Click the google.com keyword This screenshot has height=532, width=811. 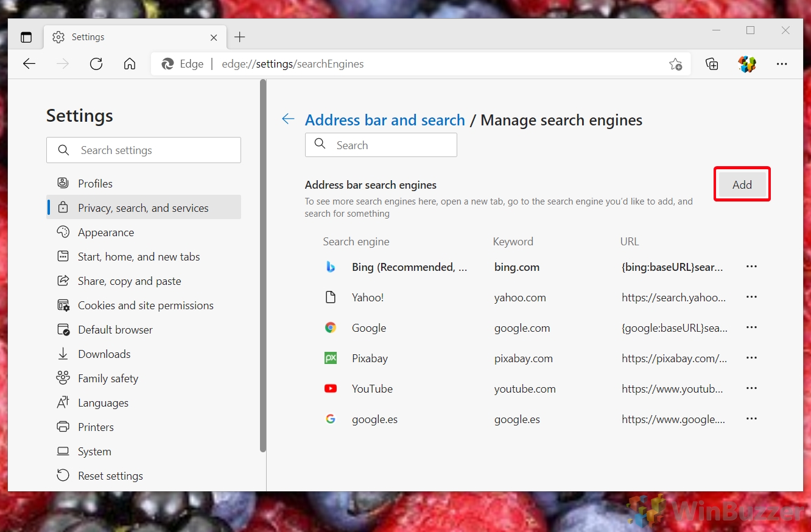click(x=522, y=327)
